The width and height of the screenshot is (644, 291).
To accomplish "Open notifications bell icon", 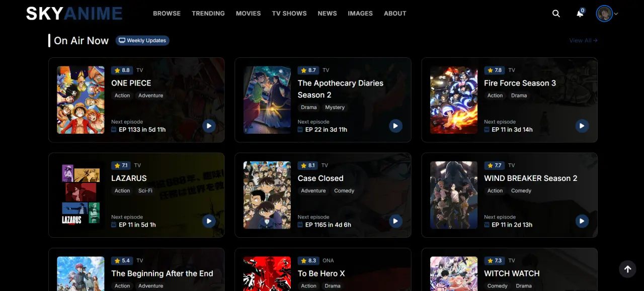I will point(580,14).
